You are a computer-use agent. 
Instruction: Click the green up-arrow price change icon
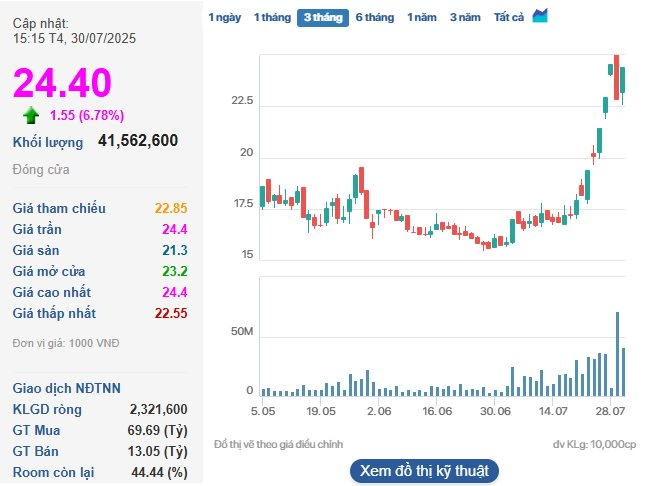pyautogui.click(x=31, y=115)
